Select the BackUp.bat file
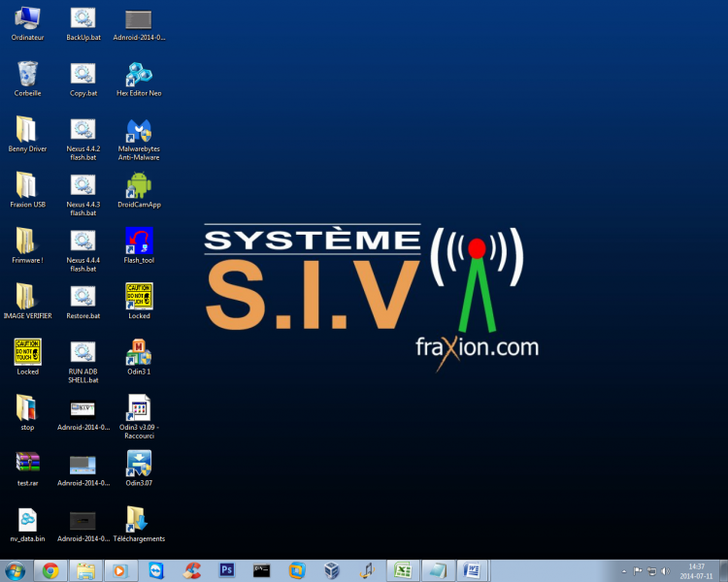 click(x=83, y=24)
